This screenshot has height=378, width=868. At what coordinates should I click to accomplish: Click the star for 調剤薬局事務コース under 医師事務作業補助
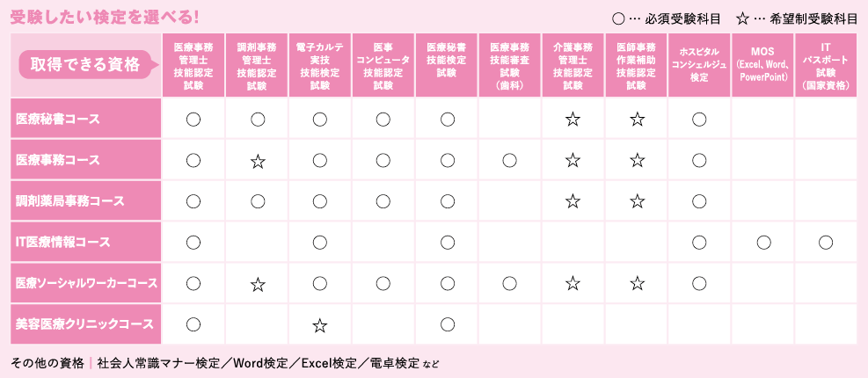click(637, 201)
